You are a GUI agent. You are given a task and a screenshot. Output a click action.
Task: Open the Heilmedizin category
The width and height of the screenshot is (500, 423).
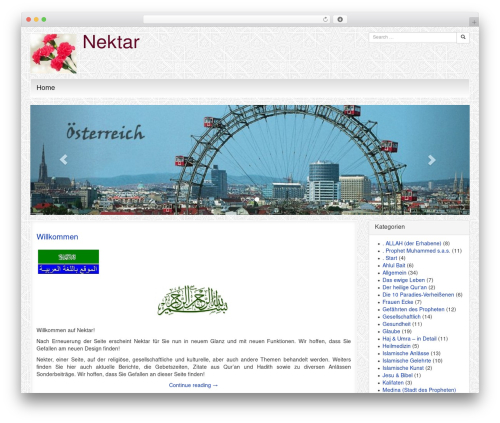397,346
